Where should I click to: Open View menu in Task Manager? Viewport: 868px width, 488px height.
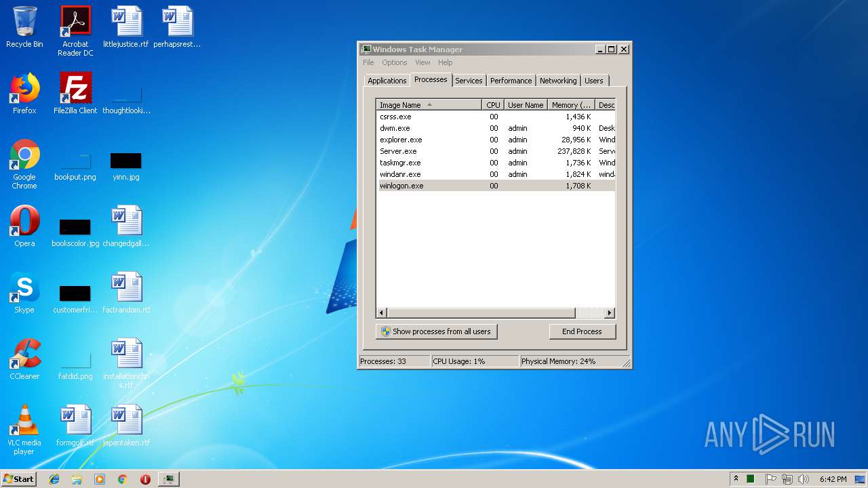(422, 62)
